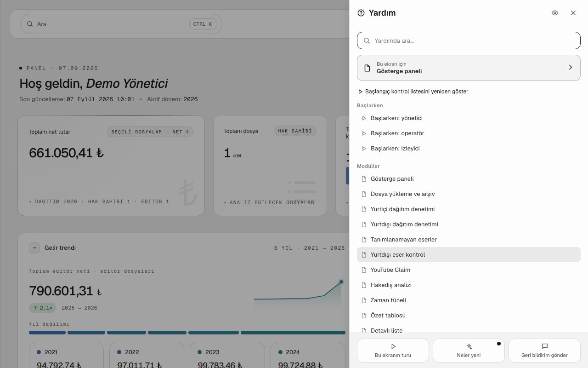Open the Hakediş analizi help topic
The image size is (588, 368).
tap(469, 285)
